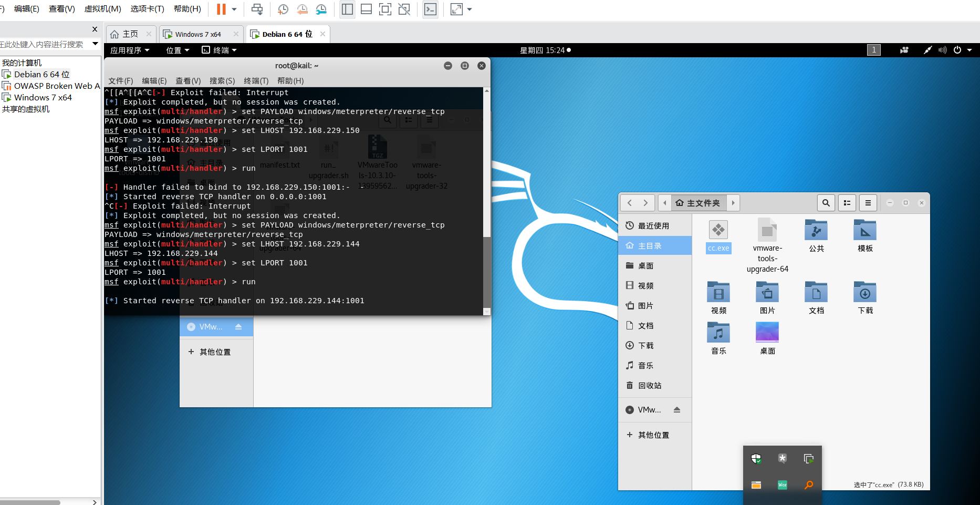Toggle the library sidebar view icon
Viewport: 980px width, 505px height.
pyautogui.click(x=347, y=9)
